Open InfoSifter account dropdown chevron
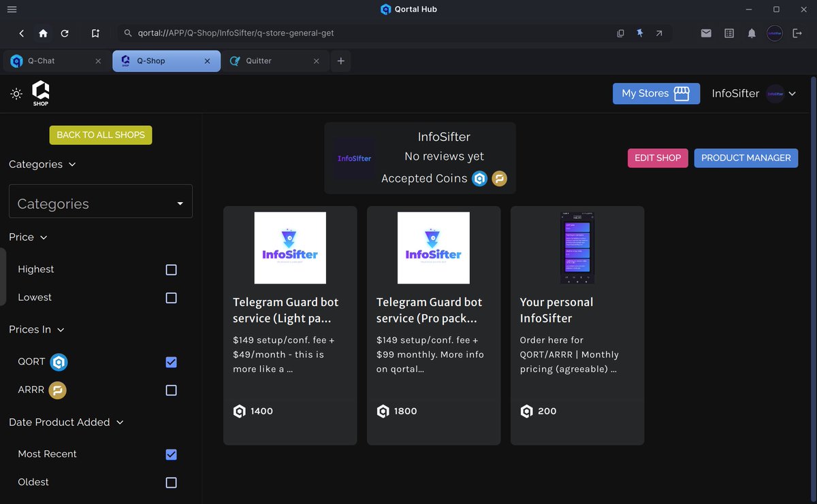 pos(792,94)
